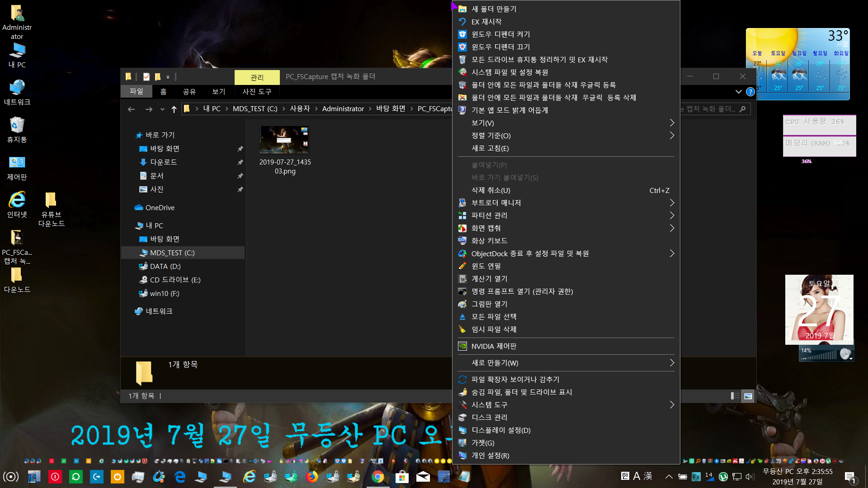Viewport: 868px width, 488px height.
Task: Select 기본 앱 모드 밝게 어둡게
Action: tap(566, 110)
